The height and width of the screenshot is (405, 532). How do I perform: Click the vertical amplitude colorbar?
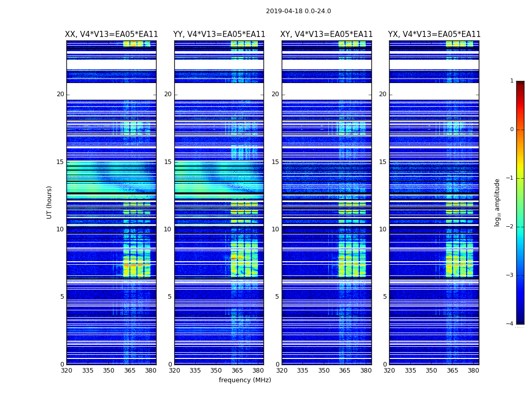(520, 202)
